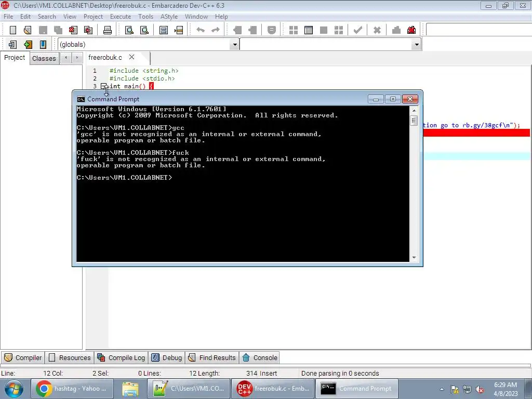Click the 6:29 AM clock in the system tray
The width and height of the screenshot is (532, 399).
click(x=506, y=385)
